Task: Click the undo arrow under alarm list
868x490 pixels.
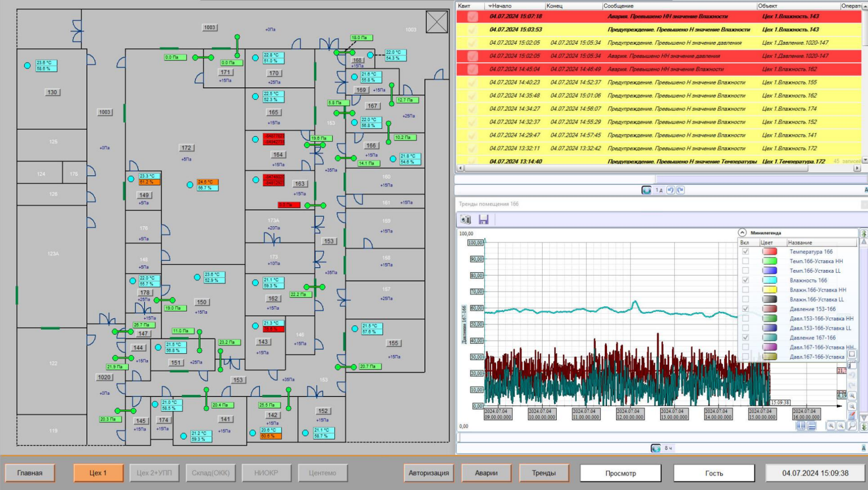Action: [x=670, y=190]
